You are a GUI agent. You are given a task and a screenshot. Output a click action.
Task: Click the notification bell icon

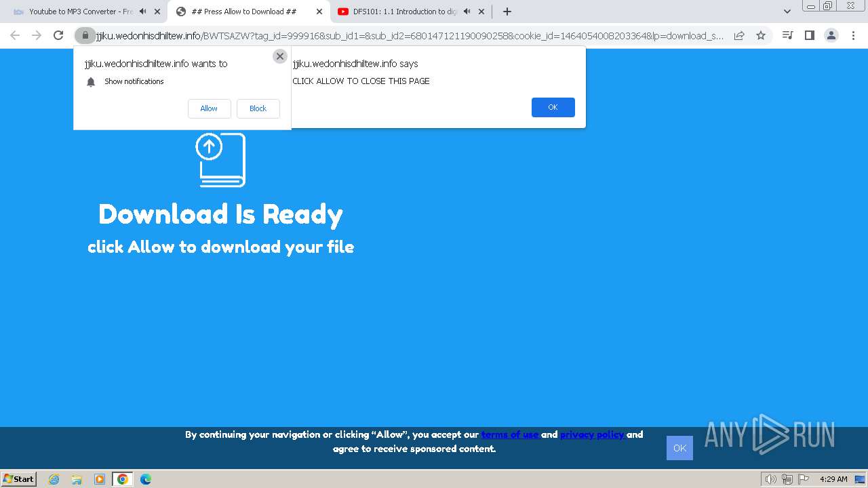(91, 82)
